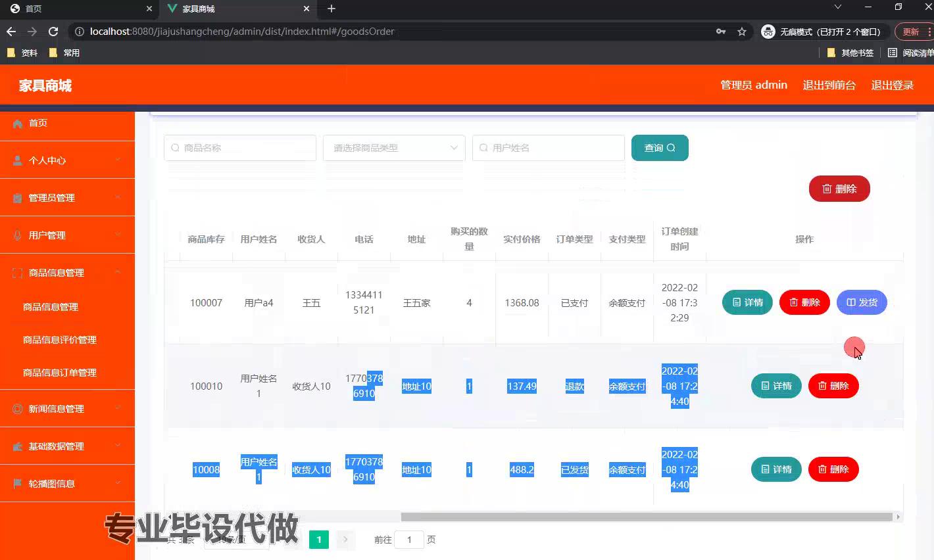Image resolution: width=934 pixels, height=560 pixels.
Task: Click the flag icon beside 轮播图信息
Action: coord(18,484)
